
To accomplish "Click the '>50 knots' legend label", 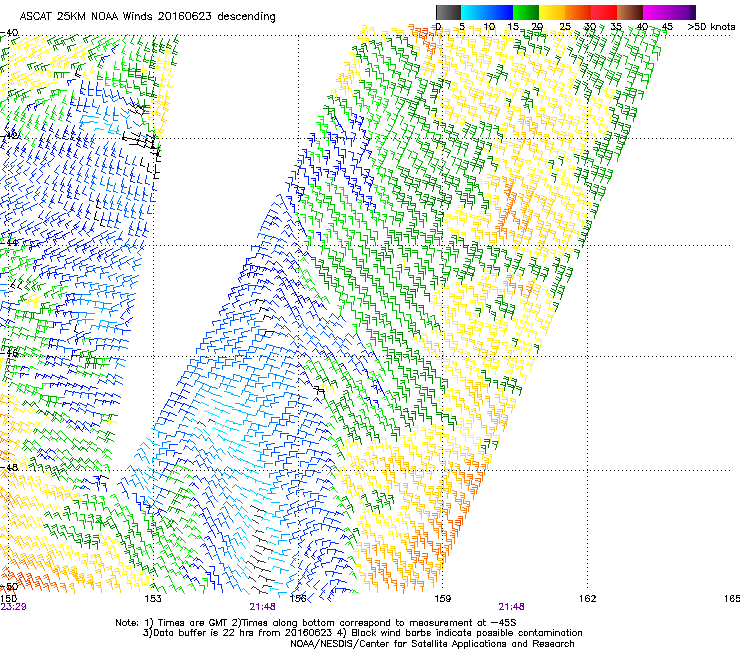I will coord(711,27).
